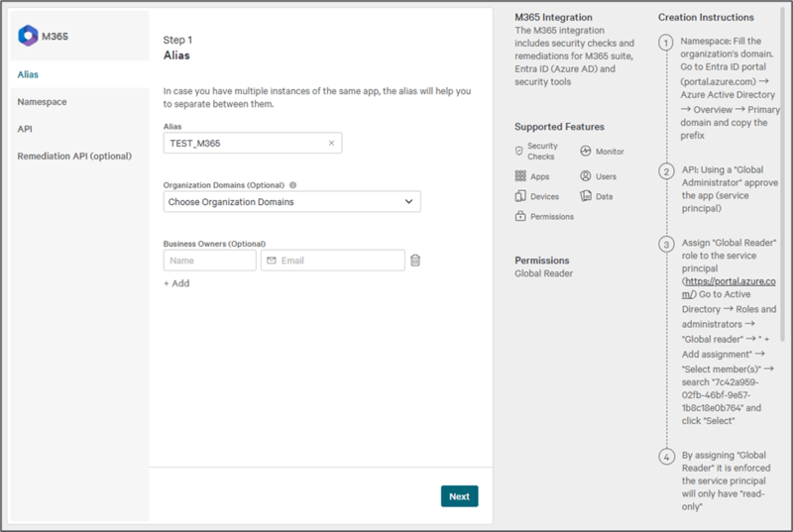Click the Security Checks shield icon
This screenshot has width=793, height=532.
(x=518, y=151)
